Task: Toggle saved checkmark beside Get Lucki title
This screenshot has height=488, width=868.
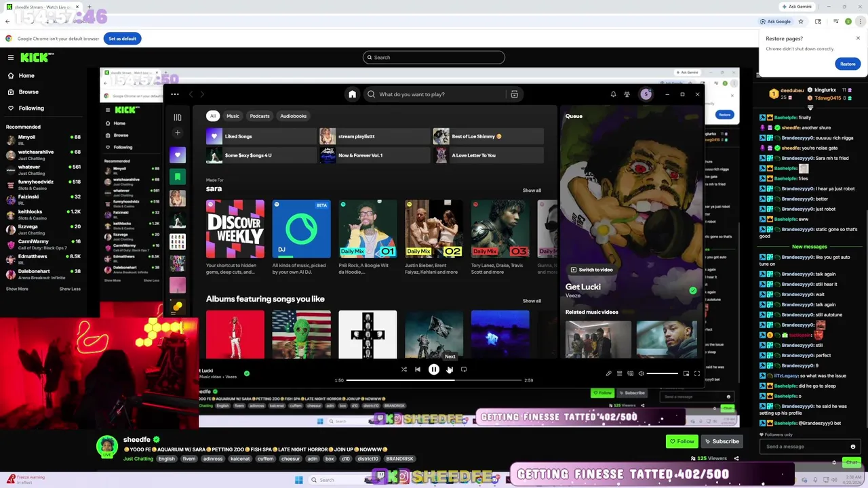Action: (692, 291)
